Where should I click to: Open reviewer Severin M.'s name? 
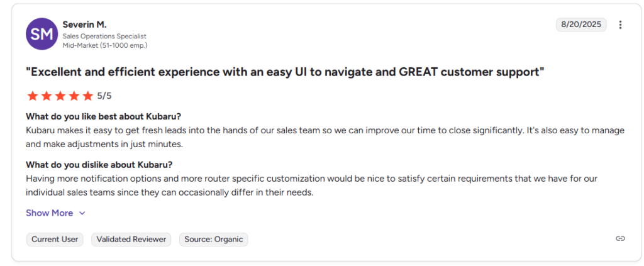click(x=84, y=25)
